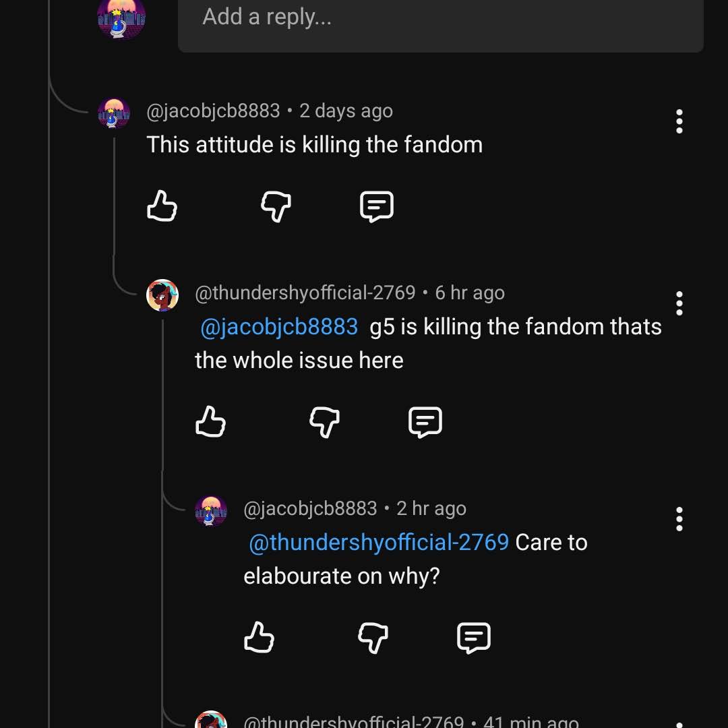Reply to the "g5 is killing" comment
The image size is (728, 728).
(425, 422)
